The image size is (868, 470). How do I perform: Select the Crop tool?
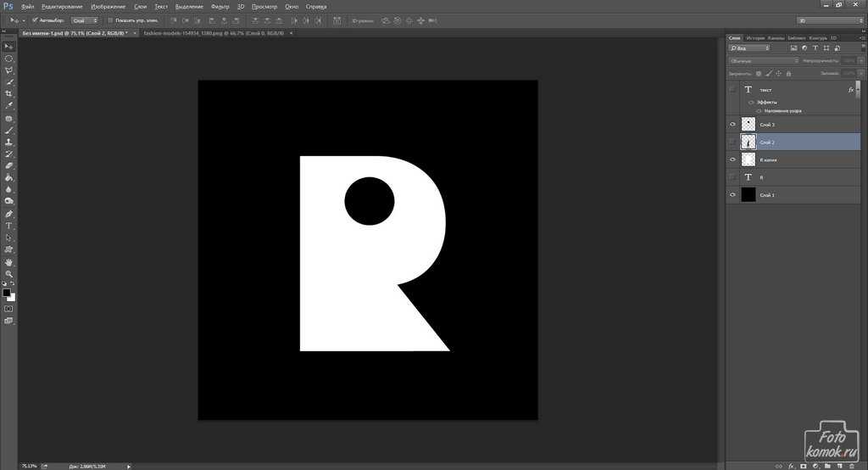click(8, 93)
